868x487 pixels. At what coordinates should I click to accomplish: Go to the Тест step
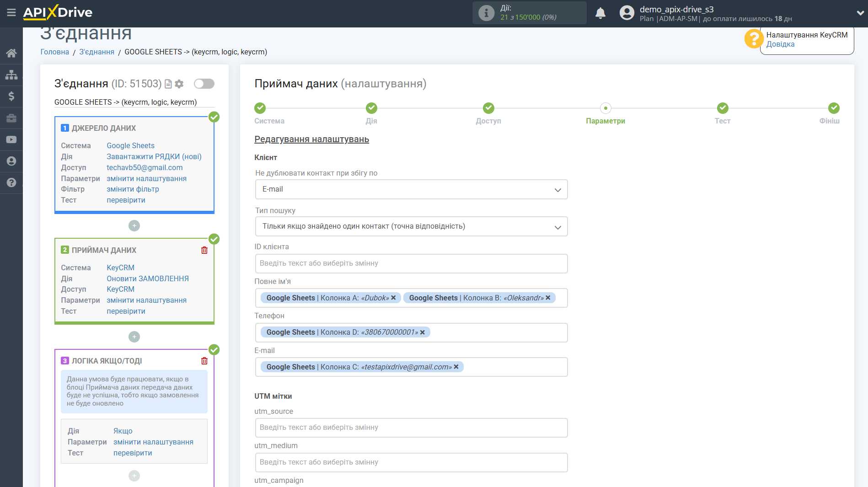(723, 108)
